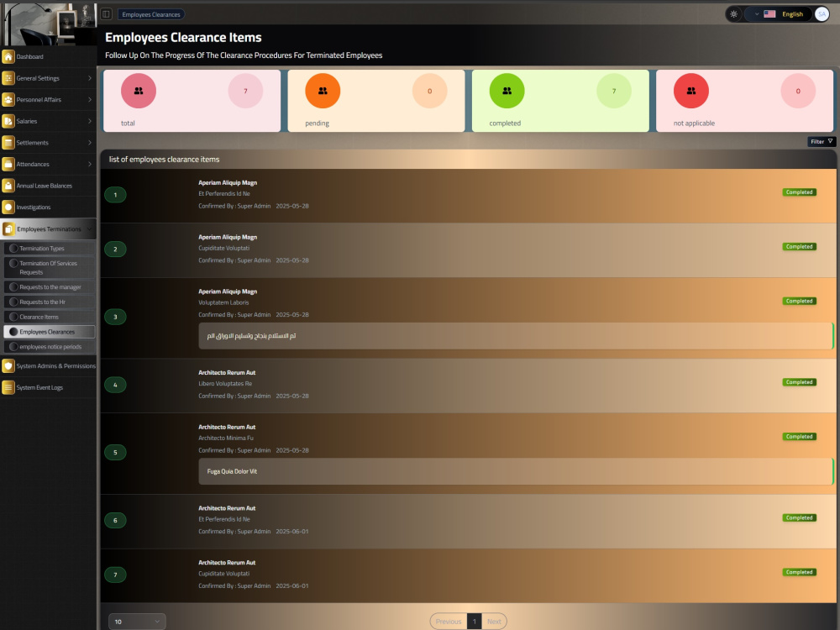Expand Personnel Affairs chevron
Image resolution: width=840 pixels, height=630 pixels.
[x=90, y=100]
